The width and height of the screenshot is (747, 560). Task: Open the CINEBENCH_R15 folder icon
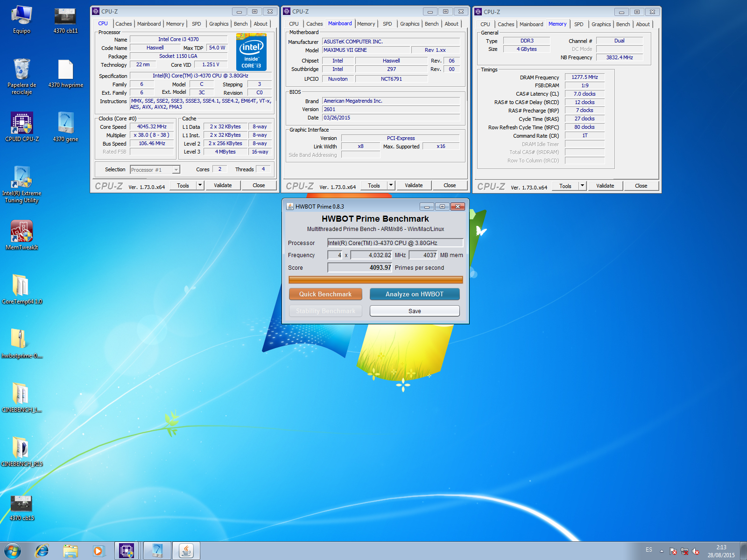(x=21, y=452)
